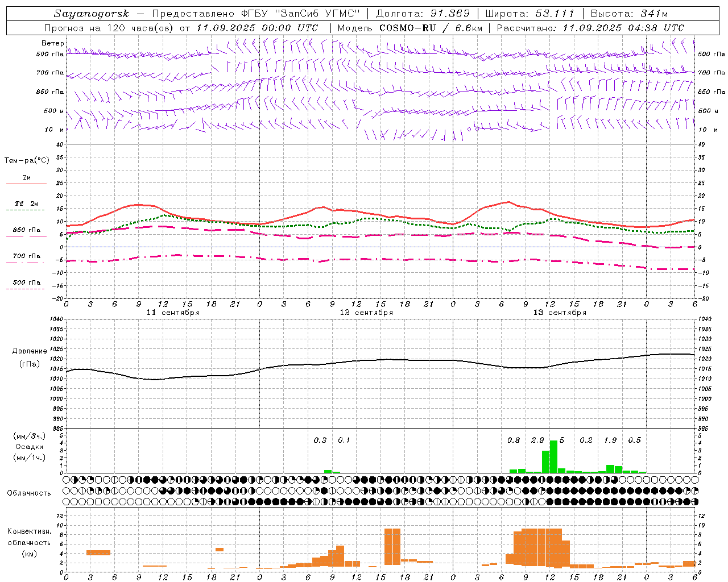
Task: Click the 3-hour precipitation value '0.3'
Action: click(x=320, y=440)
